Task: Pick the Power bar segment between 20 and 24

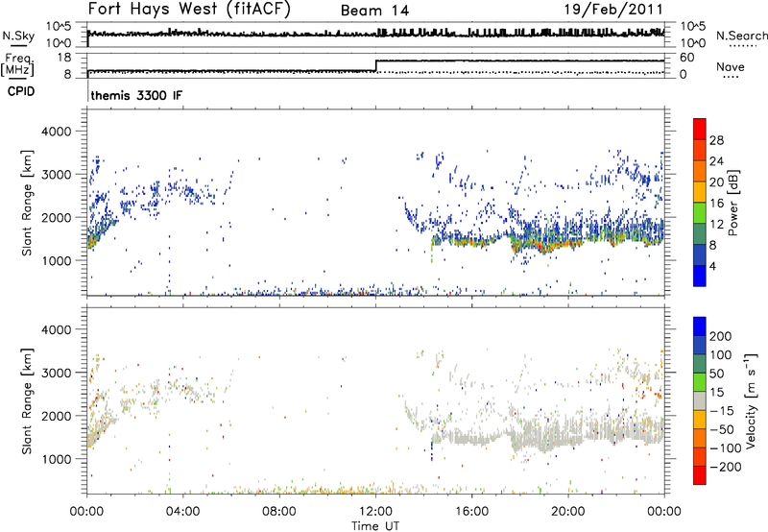Action: pyautogui.click(x=700, y=171)
